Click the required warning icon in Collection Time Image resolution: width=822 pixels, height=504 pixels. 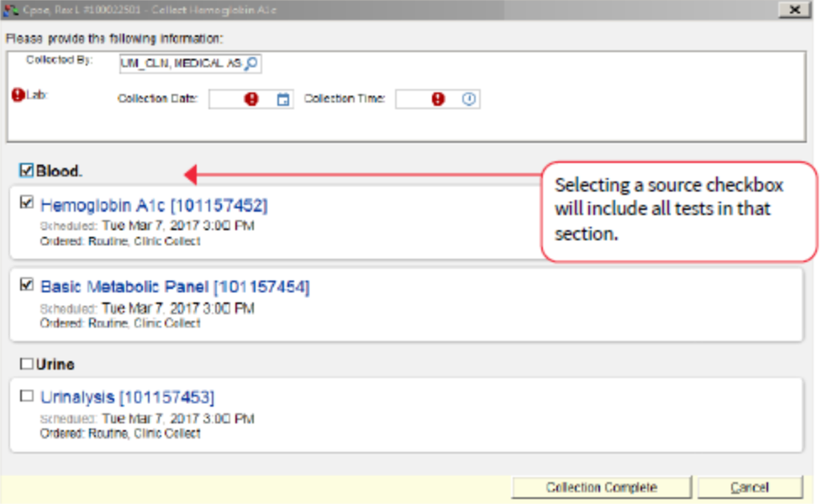pyautogui.click(x=438, y=99)
